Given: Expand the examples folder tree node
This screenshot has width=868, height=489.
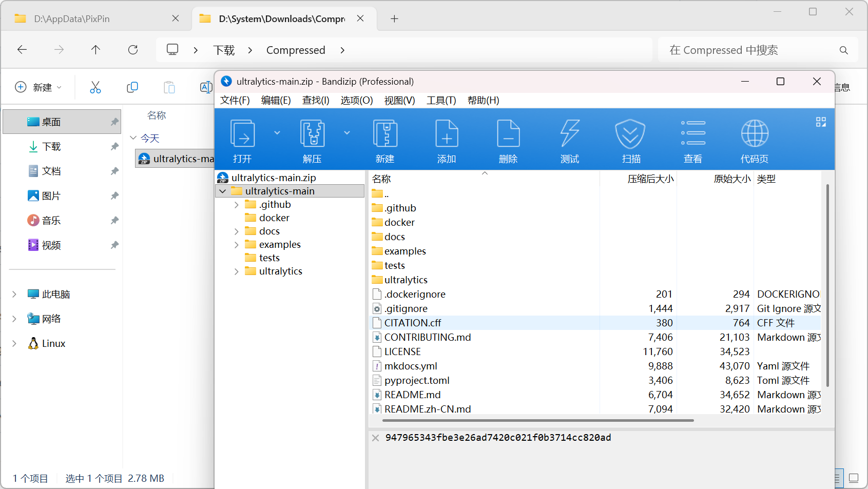Looking at the screenshot, I should pos(236,245).
